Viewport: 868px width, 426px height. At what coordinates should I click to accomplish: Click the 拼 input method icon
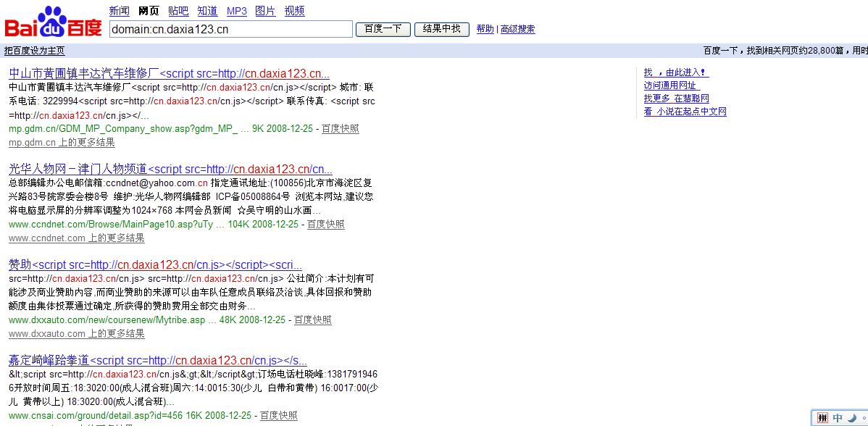pos(822,418)
